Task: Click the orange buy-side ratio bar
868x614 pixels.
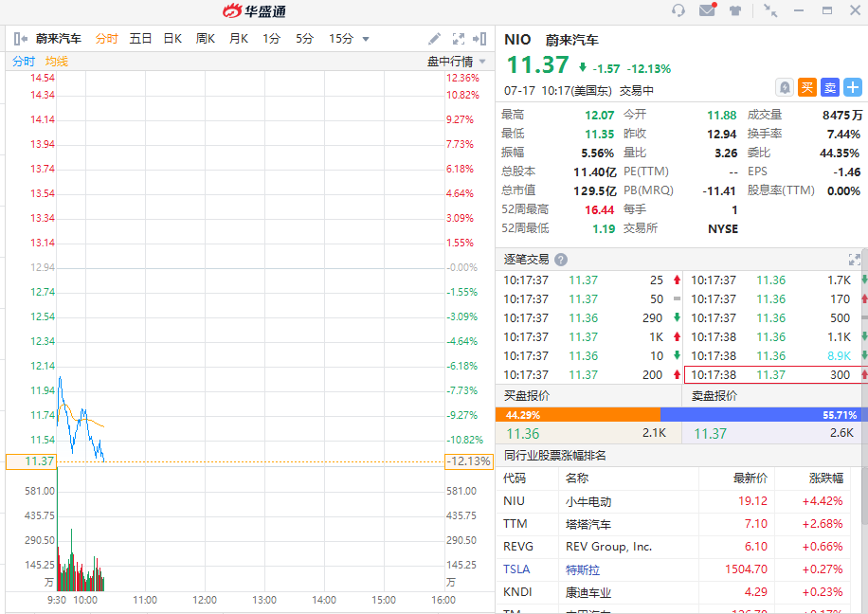Action: 577,415
